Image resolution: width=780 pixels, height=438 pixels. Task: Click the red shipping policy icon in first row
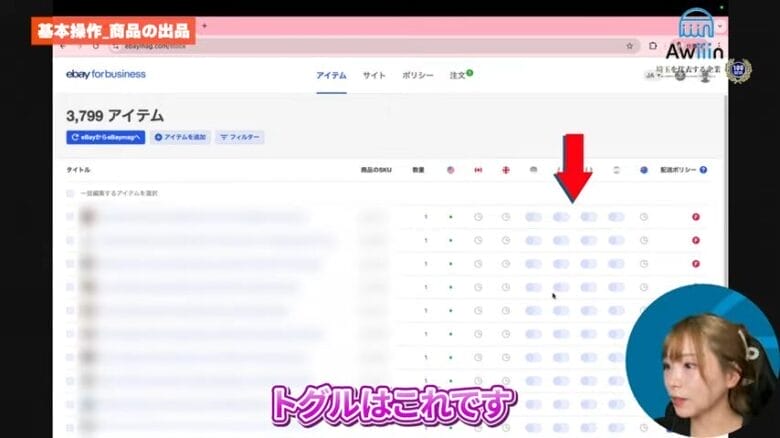pos(696,217)
